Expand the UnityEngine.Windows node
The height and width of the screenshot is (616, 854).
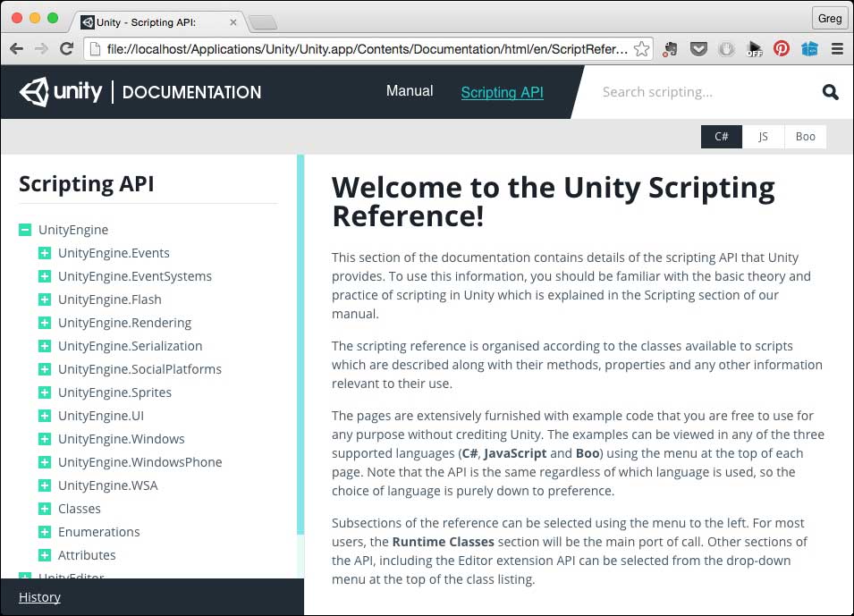click(45, 439)
